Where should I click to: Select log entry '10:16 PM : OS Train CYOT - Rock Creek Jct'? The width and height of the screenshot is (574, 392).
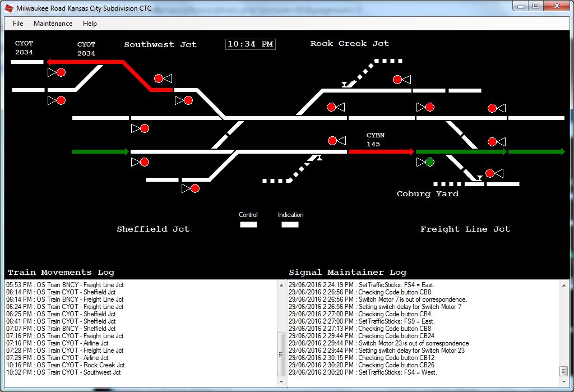[65, 365]
